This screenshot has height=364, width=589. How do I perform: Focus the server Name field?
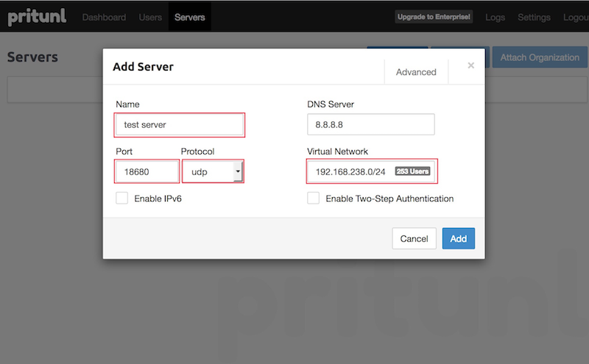(180, 125)
